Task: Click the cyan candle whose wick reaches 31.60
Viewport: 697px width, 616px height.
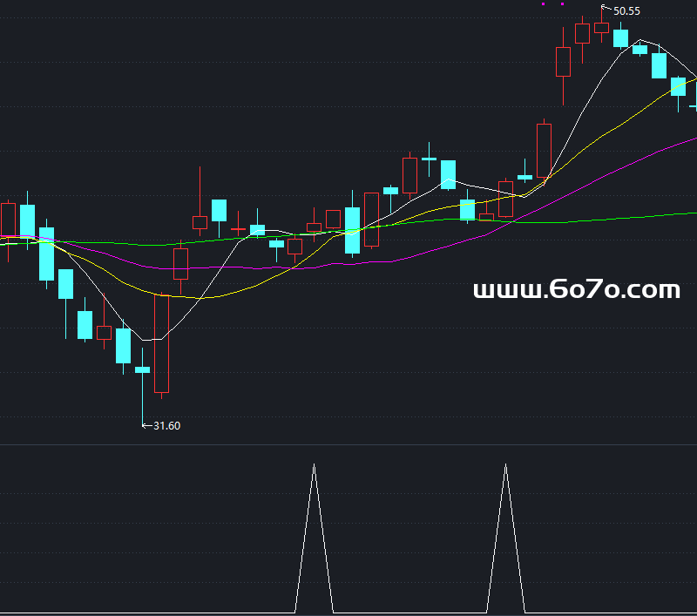Action: pyautogui.click(x=142, y=369)
